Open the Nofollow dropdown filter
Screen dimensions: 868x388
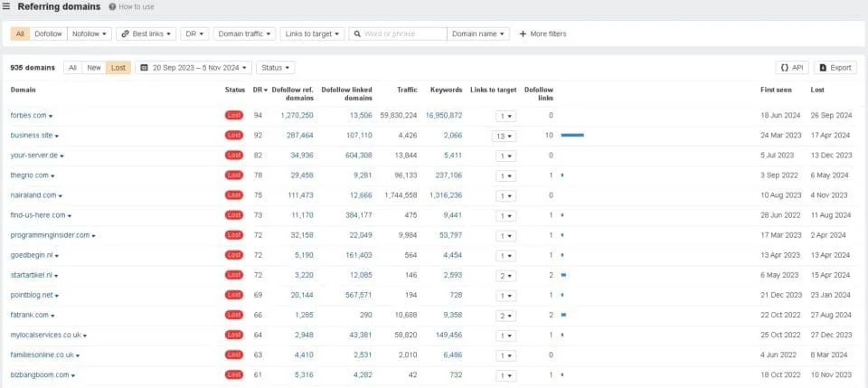point(90,33)
